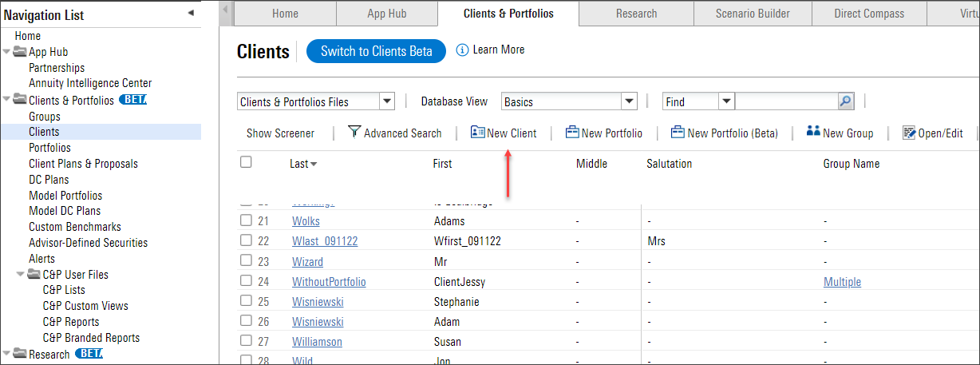Check the box for row 23 Wizard
This screenshot has height=365, width=980.
point(246,261)
